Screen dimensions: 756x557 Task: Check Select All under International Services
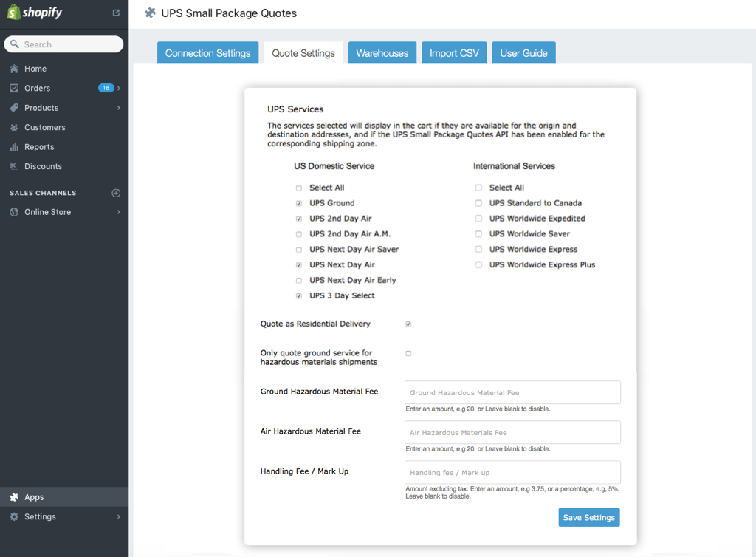(x=478, y=188)
